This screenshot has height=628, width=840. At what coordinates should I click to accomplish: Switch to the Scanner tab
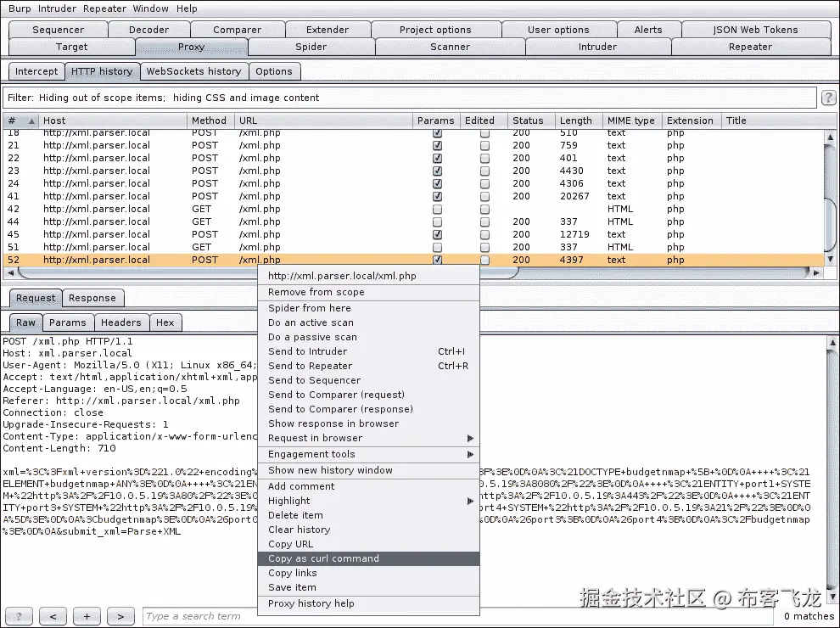tap(450, 47)
